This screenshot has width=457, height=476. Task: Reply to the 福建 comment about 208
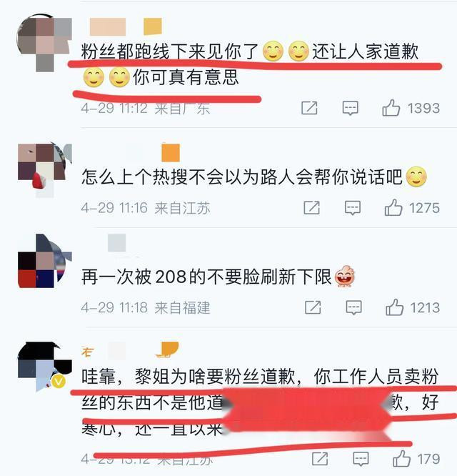pos(353,307)
